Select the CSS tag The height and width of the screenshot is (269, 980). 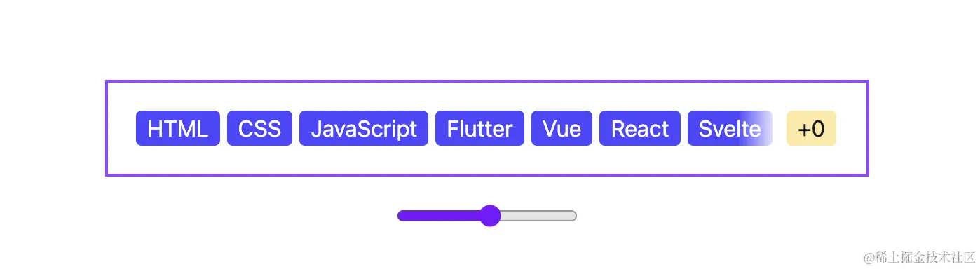pyautogui.click(x=260, y=128)
